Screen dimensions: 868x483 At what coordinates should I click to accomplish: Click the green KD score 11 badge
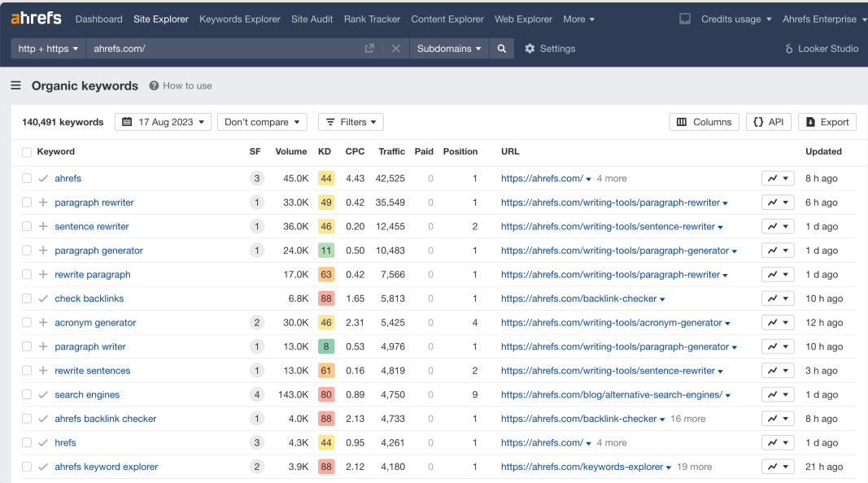pyautogui.click(x=326, y=250)
